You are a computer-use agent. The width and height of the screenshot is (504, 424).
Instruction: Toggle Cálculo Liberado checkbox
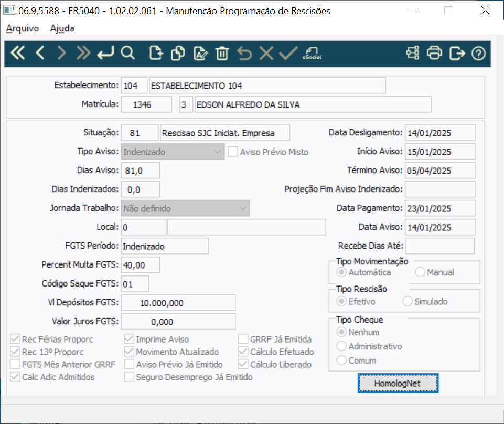pyautogui.click(x=243, y=364)
